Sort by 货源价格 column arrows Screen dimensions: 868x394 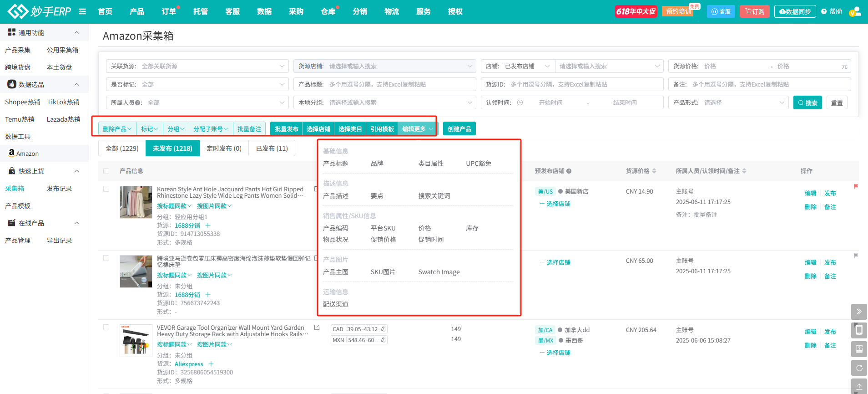click(x=654, y=171)
